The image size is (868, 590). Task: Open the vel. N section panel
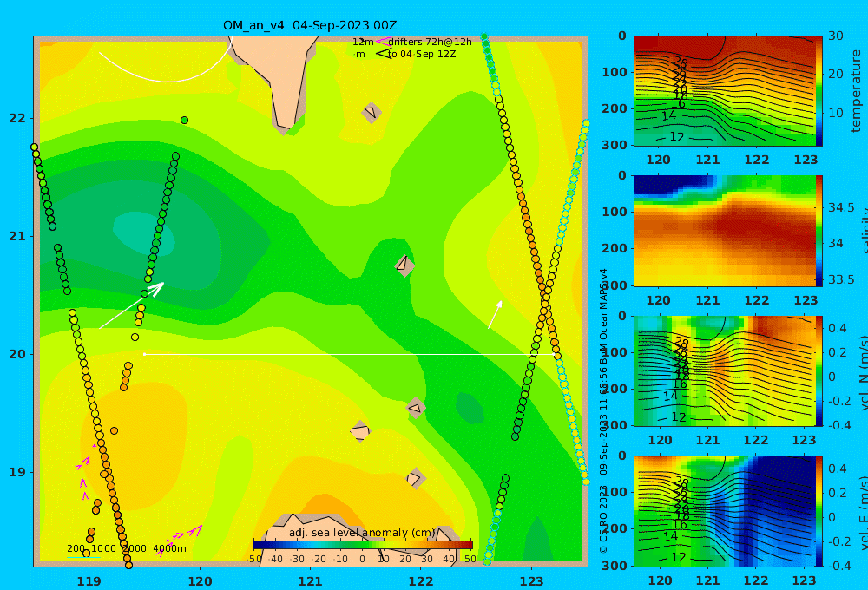pos(724,370)
